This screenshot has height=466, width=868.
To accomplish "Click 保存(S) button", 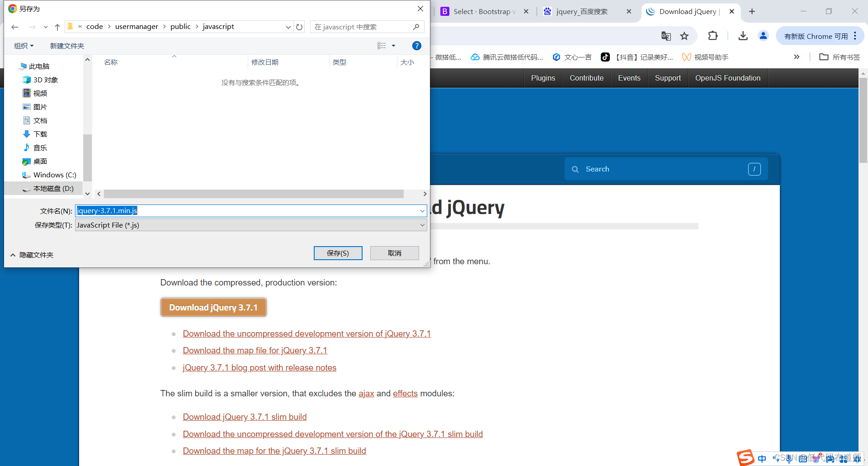I will click(x=338, y=253).
